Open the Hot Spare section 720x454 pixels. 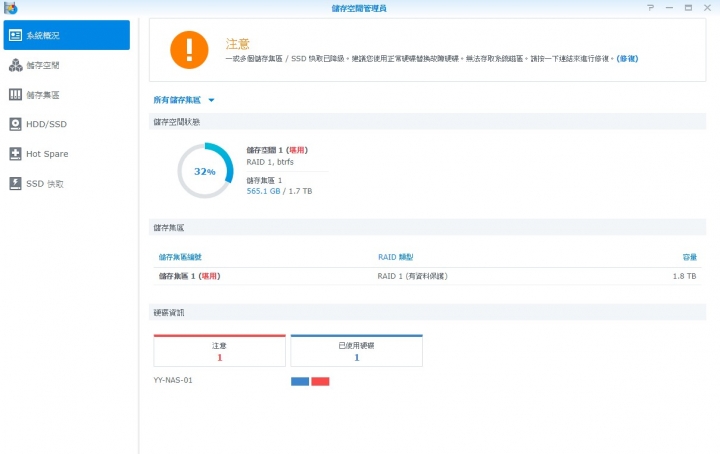pyautogui.click(x=67, y=154)
